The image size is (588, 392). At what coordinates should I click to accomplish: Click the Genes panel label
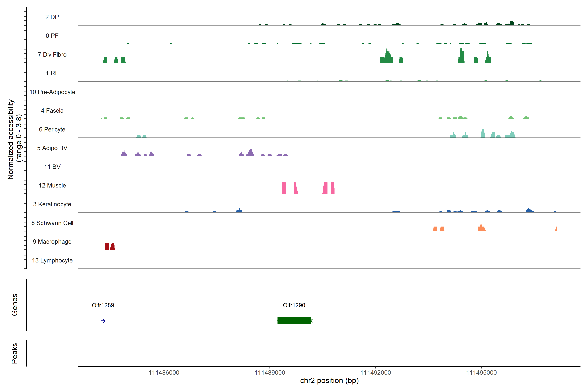click(x=15, y=305)
